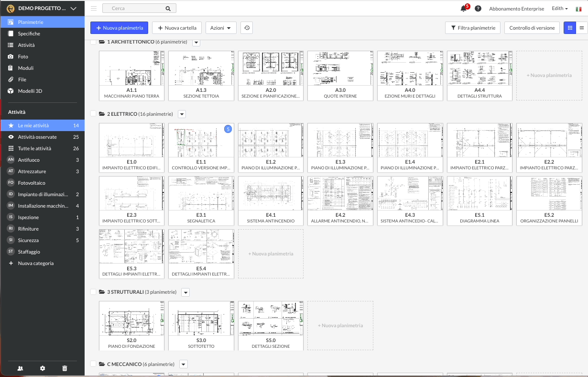
Task: Click the blue badge 5 on E1.1
Action: (228, 129)
